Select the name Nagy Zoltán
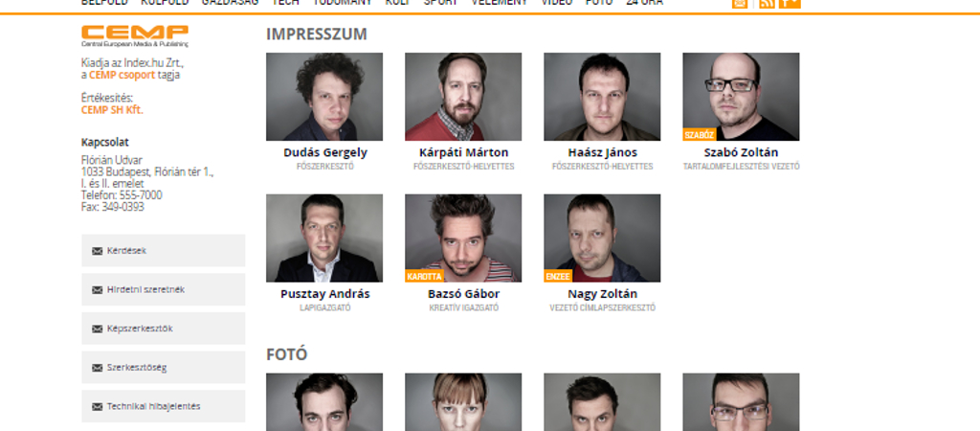This screenshot has width=980, height=431. (603, 294)
